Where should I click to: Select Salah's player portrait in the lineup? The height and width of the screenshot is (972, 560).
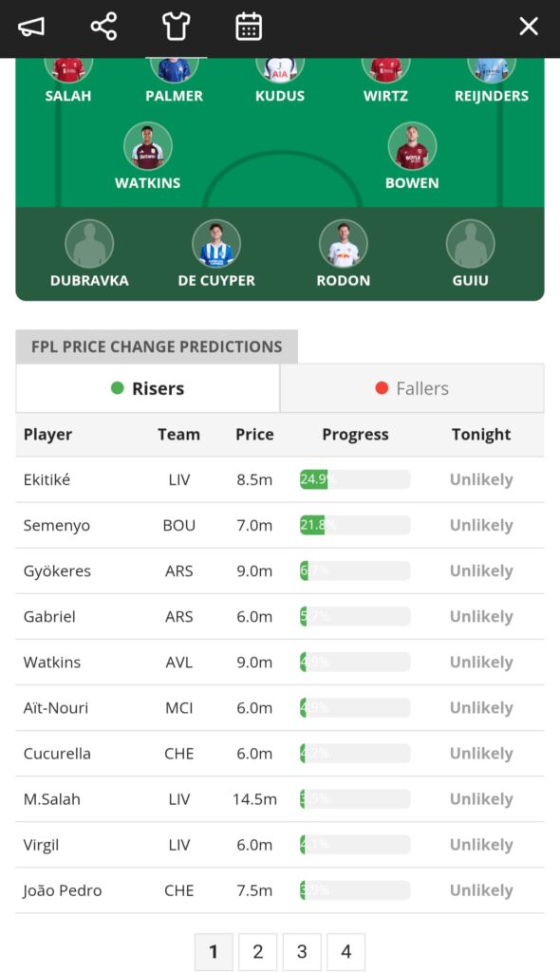pyautogui.click(x=67, y=66)
